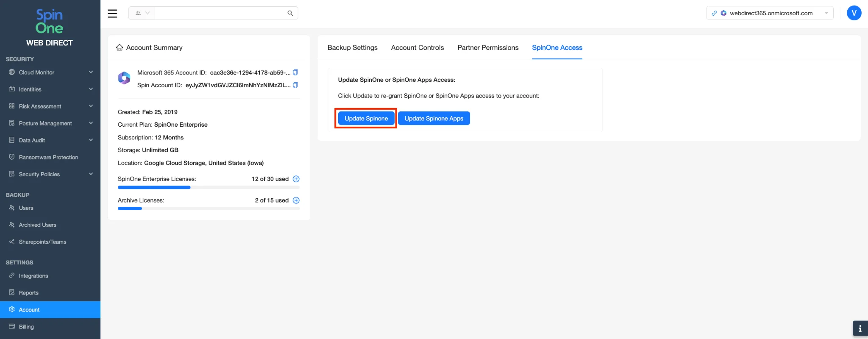Click the SpinOne Enterprise Licenses progress bar
This screenshot has width=868, height=339.
209,187
